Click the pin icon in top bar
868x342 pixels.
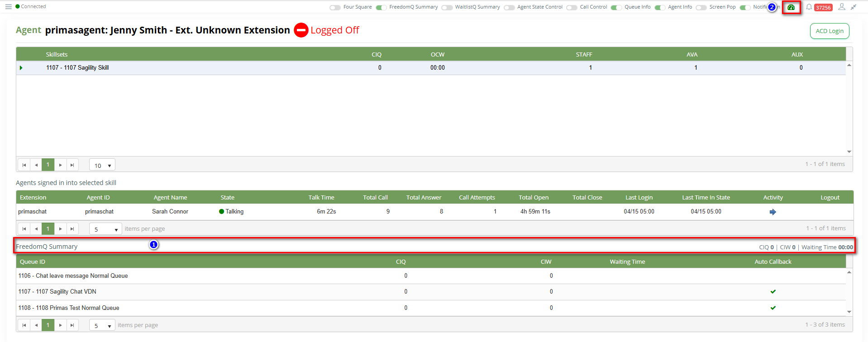coord(854,7)
